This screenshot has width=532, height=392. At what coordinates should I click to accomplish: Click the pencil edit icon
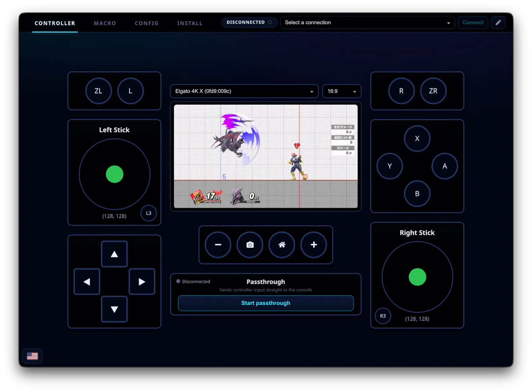pyautogui.click(x=498, y=23)
